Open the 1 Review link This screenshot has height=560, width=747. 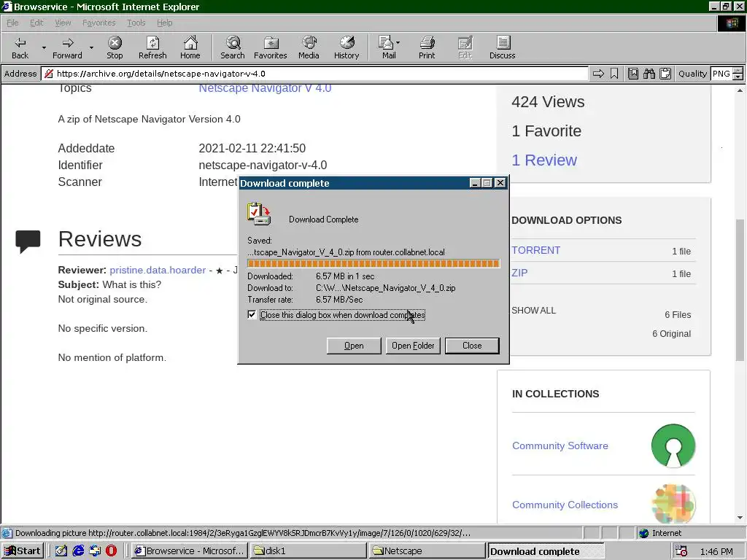tap(544, 160)
